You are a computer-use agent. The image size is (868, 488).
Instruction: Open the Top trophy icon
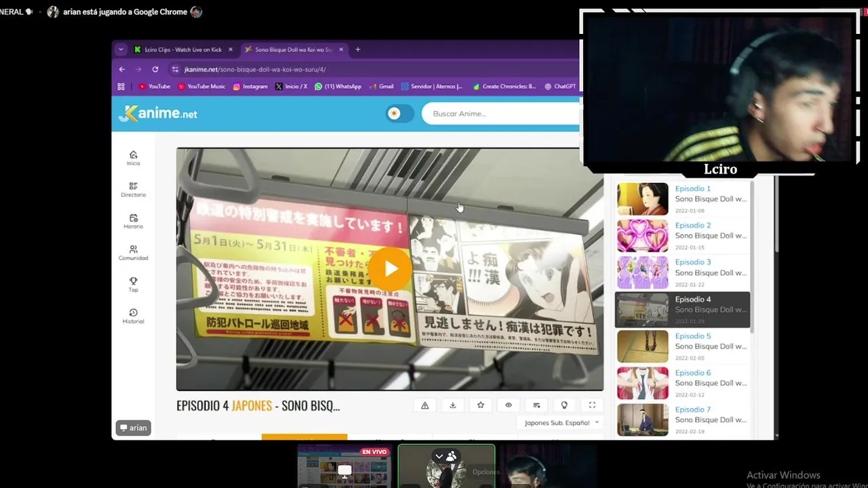click(x=133, y=285)
